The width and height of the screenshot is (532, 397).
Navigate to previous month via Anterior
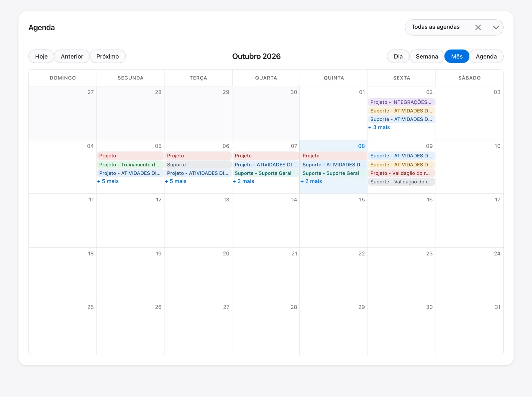[x=72, y=56]
